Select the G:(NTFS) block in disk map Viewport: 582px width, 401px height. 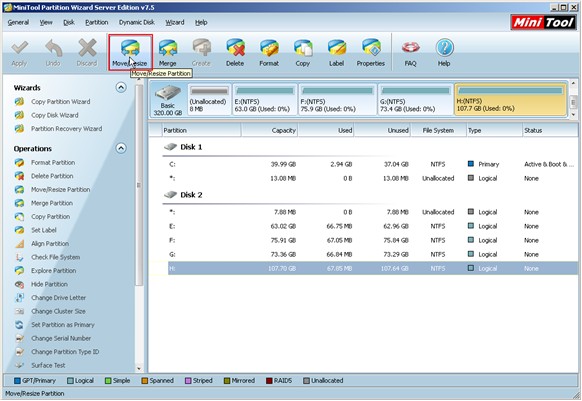point(415,100)
